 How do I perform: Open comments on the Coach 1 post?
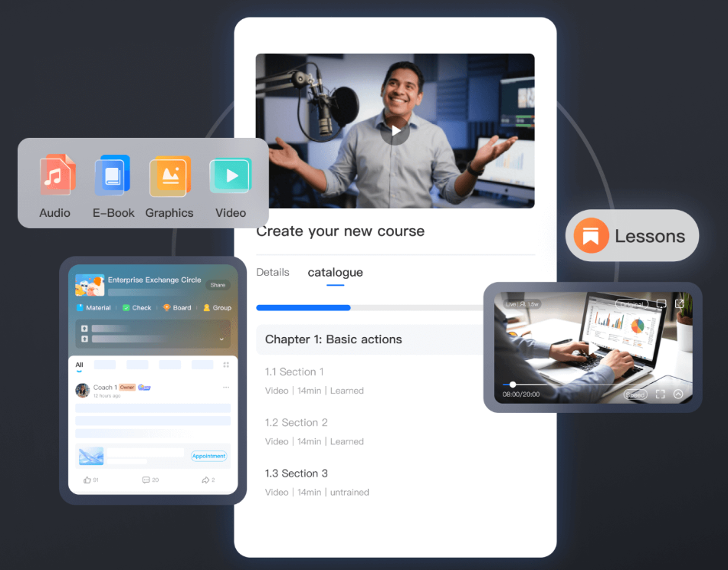[x=146, y=480]
